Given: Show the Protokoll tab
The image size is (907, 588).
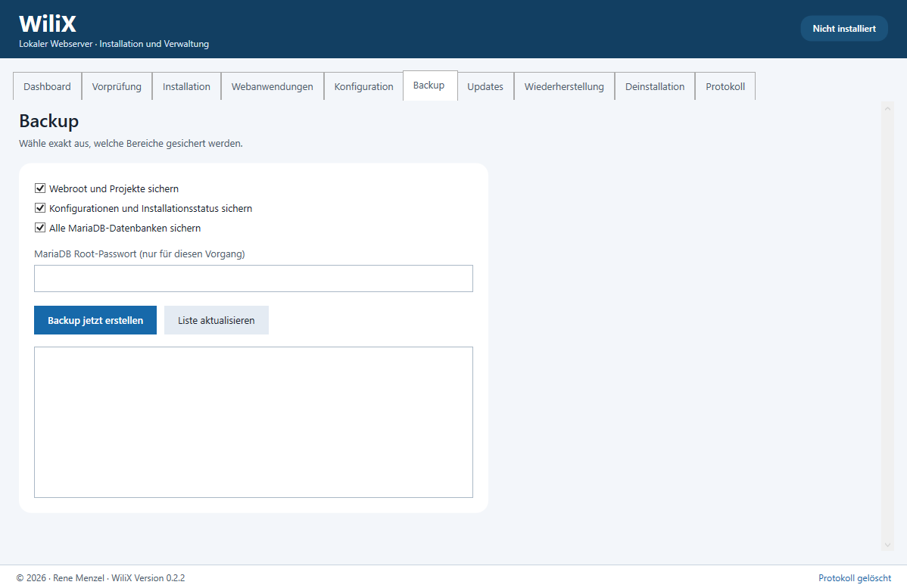Looking at the screenshot, I should pos(725,86).
